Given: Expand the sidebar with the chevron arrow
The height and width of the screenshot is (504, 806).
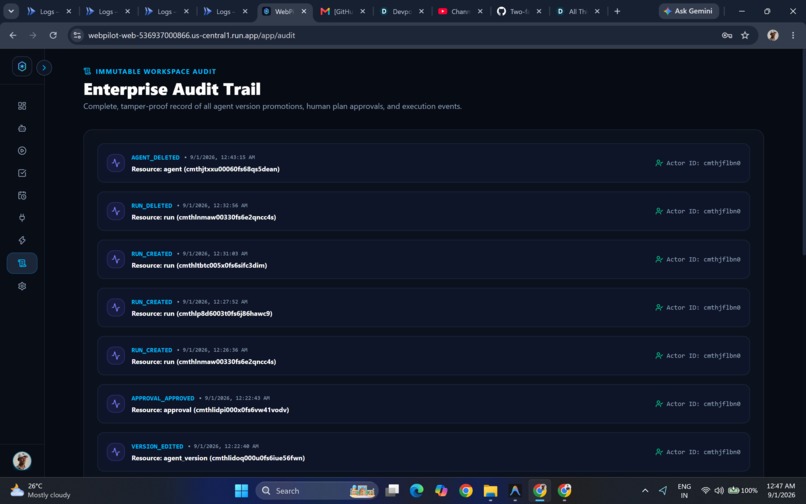Looking at the screenshot, I should pyautogui.click(x=44, y=67).
